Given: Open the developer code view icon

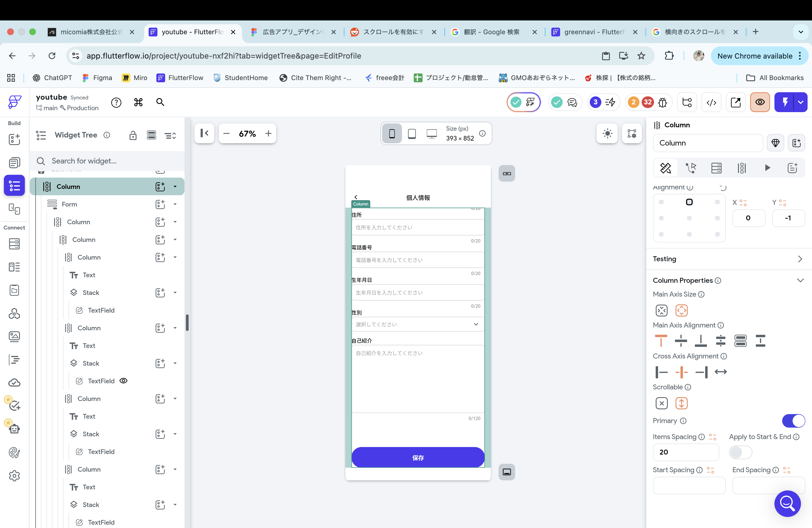Looking at the screenshot, I should 711,102.
